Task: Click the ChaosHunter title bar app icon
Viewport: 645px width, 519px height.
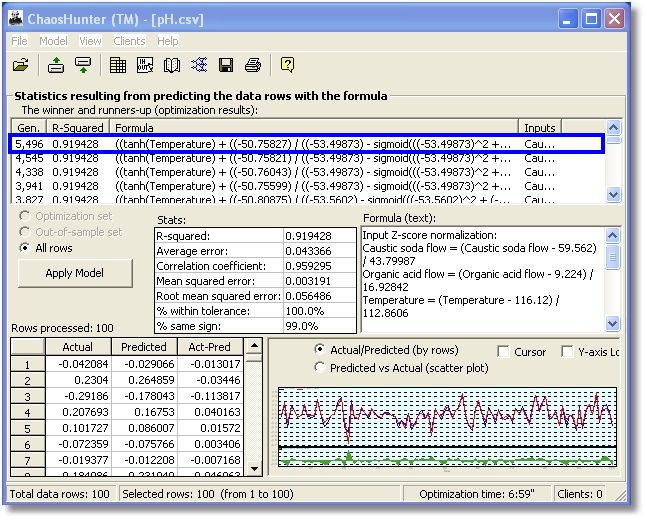Action: pos(16,19)
